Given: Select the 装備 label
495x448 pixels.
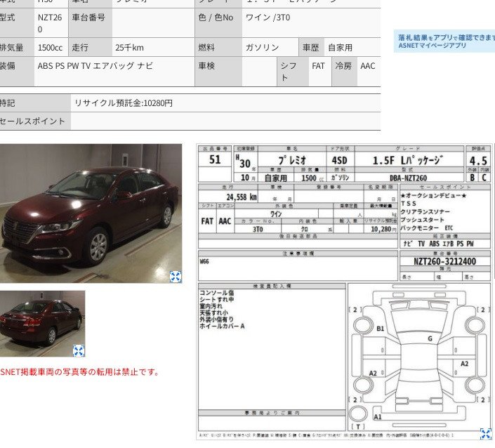Looking at the screenshot, I should [7, 66].
